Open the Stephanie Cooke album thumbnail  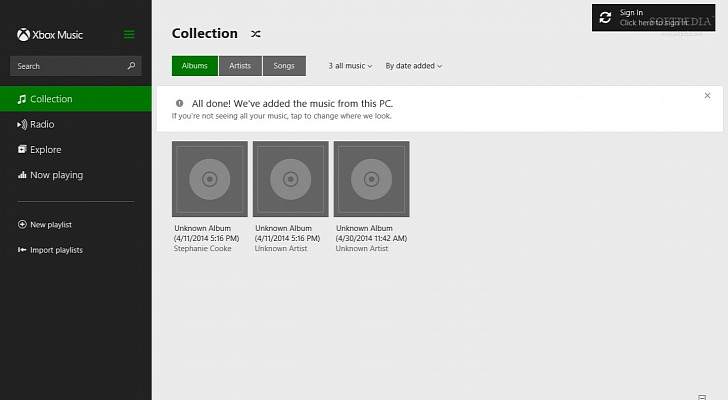pyautogui.click(x=209, y=179)
